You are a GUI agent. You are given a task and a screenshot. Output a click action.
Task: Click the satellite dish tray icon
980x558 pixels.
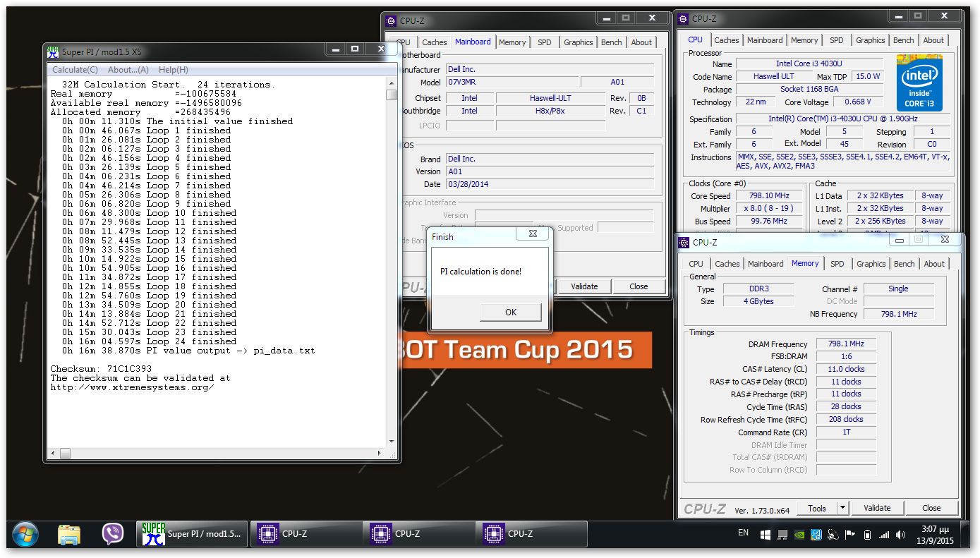(833, 534)
